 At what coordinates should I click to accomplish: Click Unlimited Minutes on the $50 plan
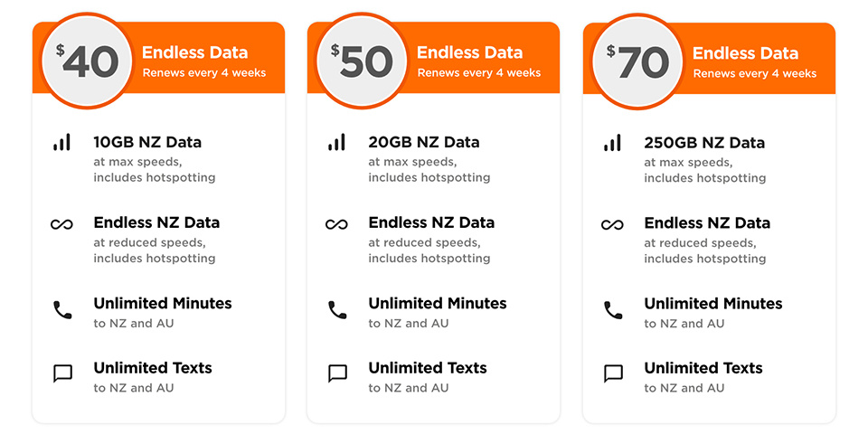click(x=438, y=304)
